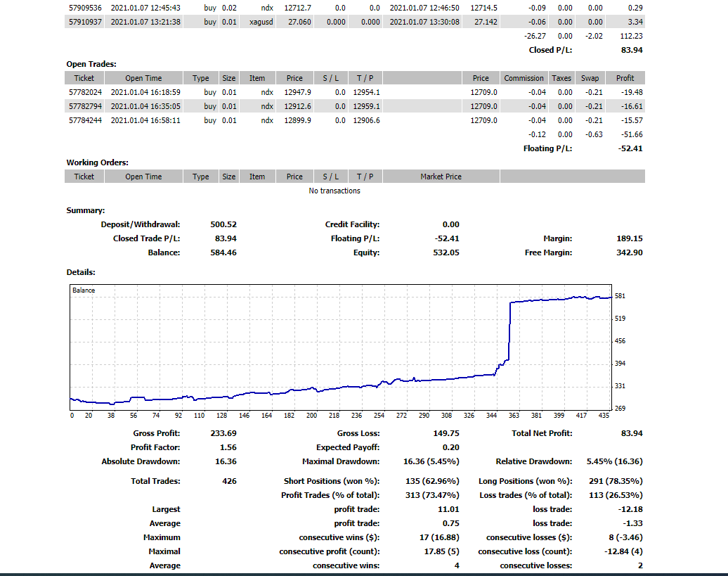Click the Market Price header in Working Orders
Viewport: 728px width, 576px height.
click(x=441, y=177)
